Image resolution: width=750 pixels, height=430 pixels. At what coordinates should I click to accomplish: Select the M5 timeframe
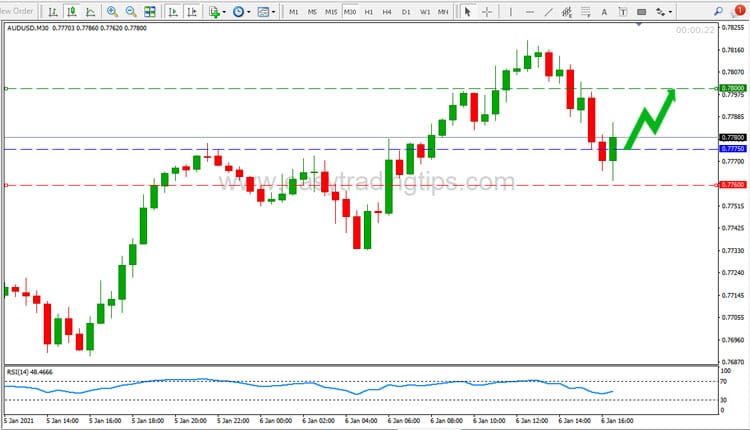[x=312, y=12]
